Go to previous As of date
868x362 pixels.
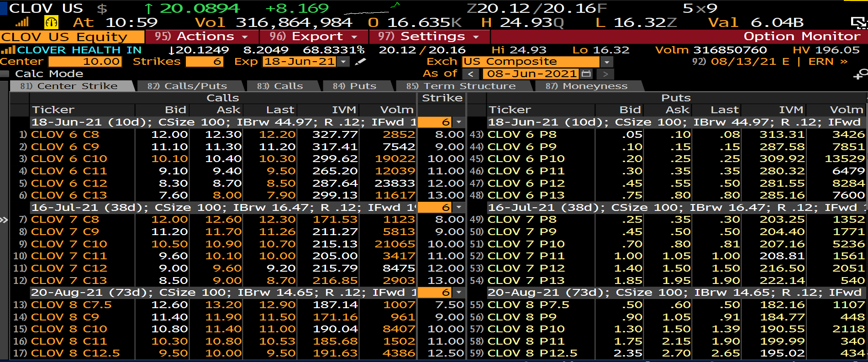click(x=471, y=74)
